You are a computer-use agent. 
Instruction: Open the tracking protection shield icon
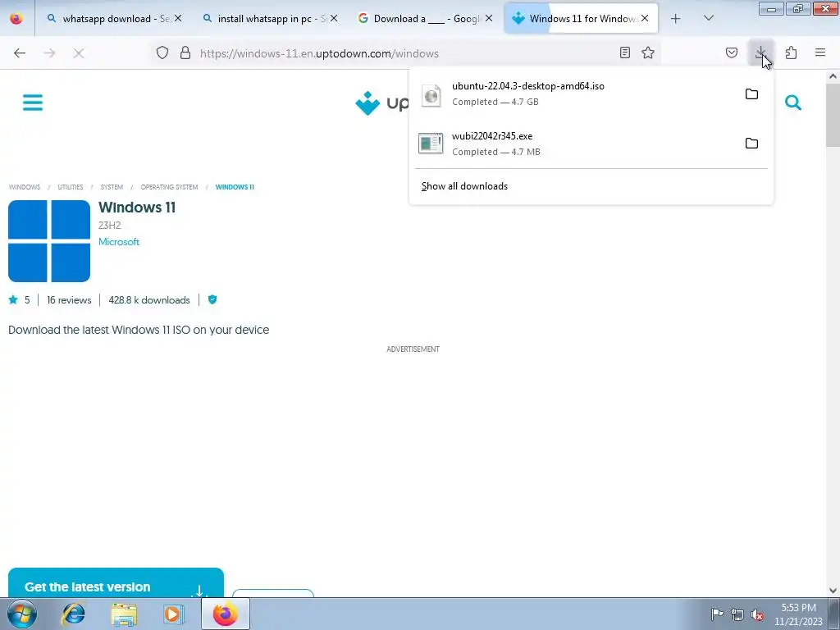[162, 52]
